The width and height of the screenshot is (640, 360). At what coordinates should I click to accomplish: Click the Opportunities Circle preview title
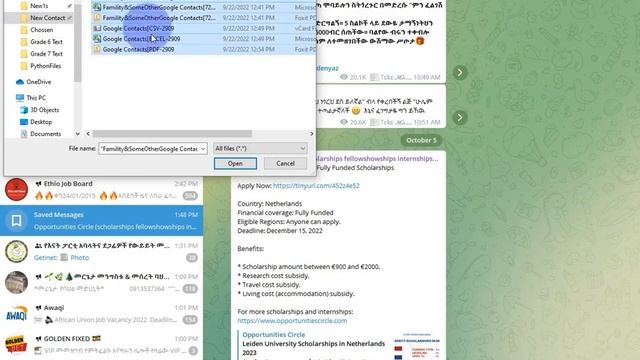(273, 335)
